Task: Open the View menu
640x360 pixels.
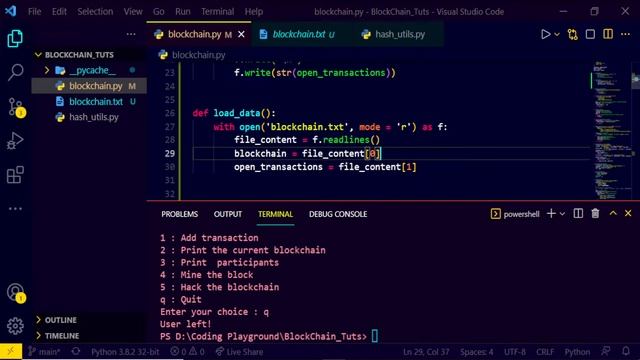Action: tap(133, 11)
